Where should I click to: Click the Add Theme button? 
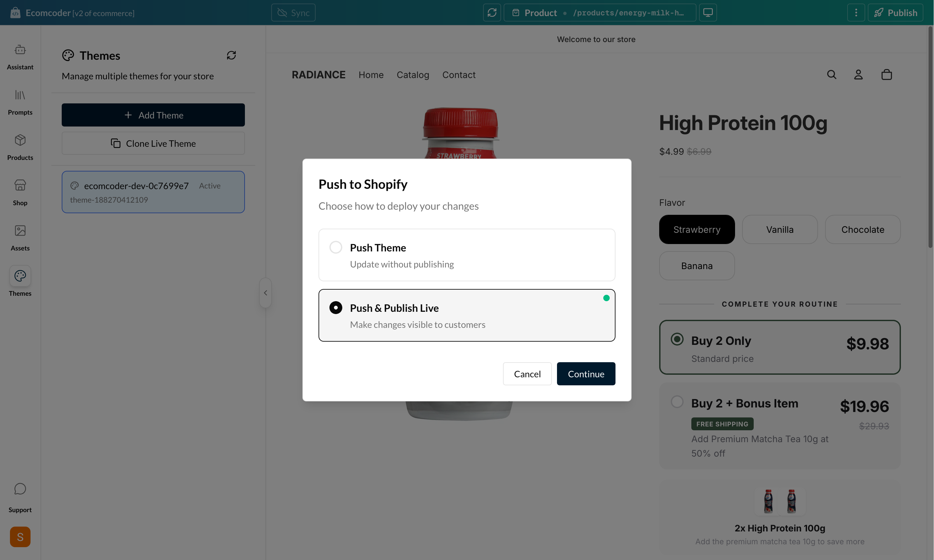tap(153, 115)
